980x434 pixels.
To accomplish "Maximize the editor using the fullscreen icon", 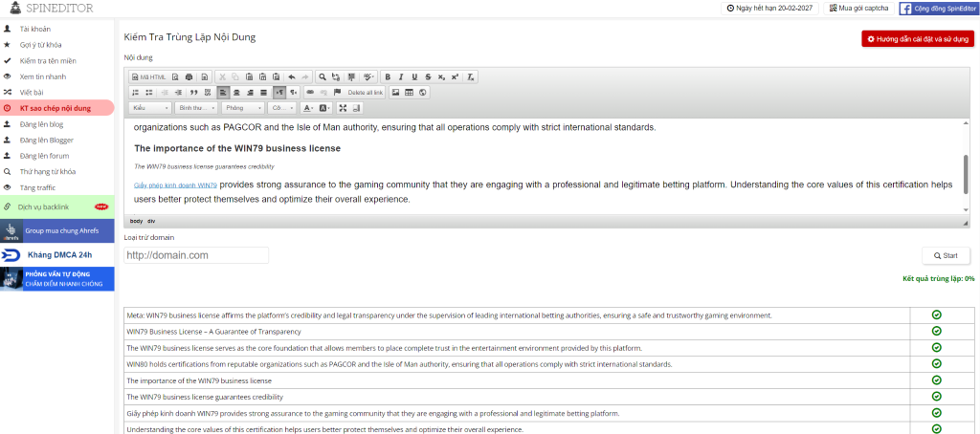I will click(x=343, y=108).
